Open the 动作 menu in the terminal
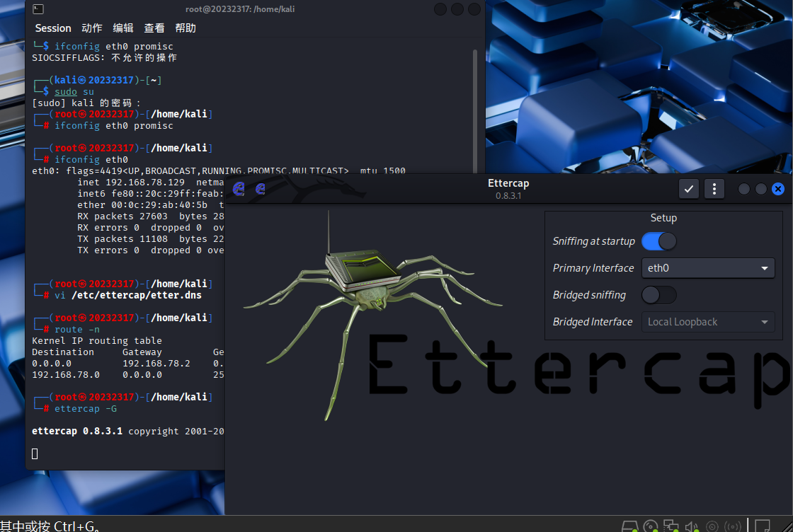The width and height of the screenshot is (793, 532). (x=92, y=28)
